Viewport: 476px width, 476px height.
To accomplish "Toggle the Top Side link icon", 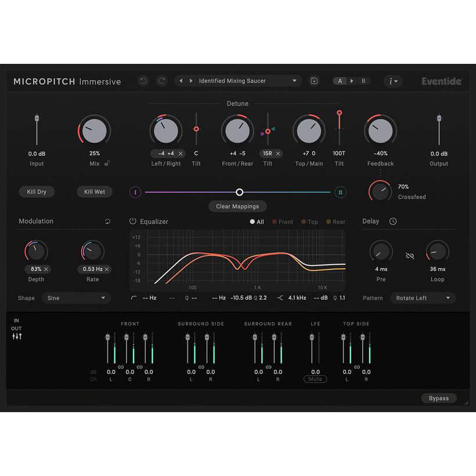I will point(357,367).
